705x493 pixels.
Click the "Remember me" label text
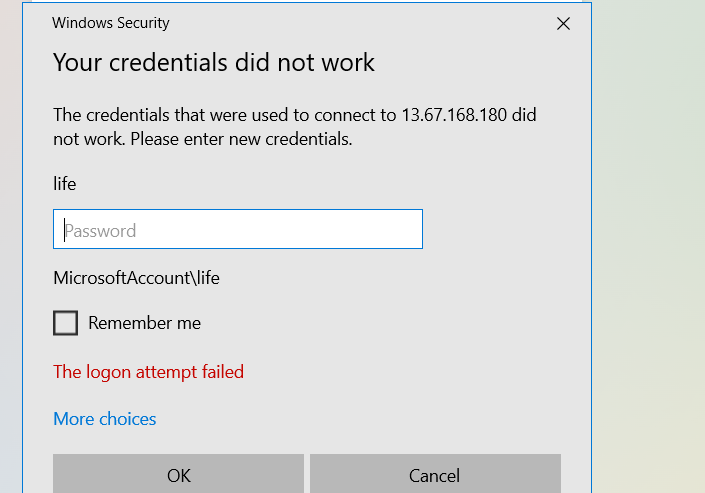144,323
